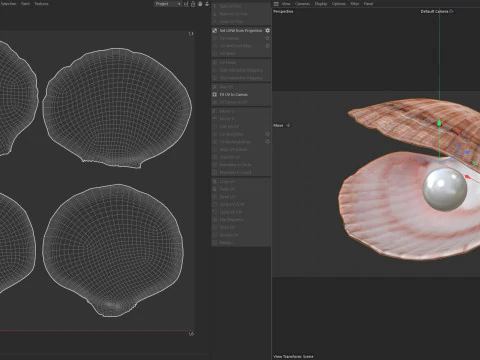The width and height of the screenshot is (480, 360).
Task: Open the viewport Cameras menu
Action: tap(302, 4)
